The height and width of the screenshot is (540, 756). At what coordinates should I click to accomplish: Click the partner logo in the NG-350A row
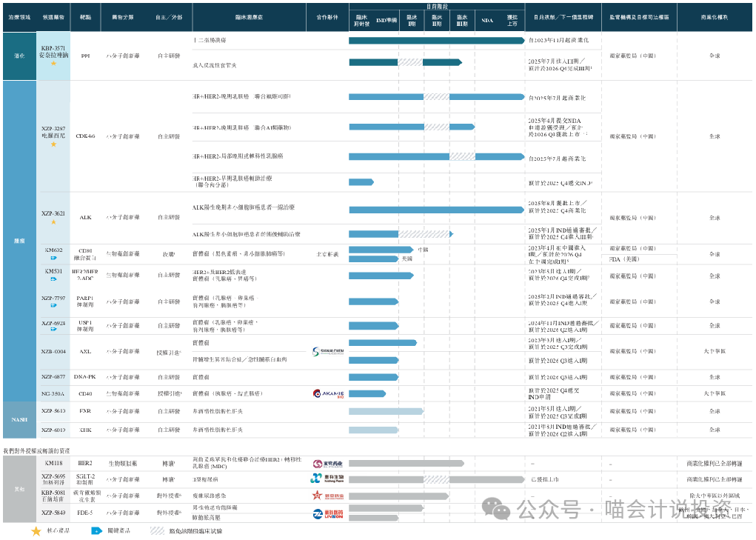328,393
